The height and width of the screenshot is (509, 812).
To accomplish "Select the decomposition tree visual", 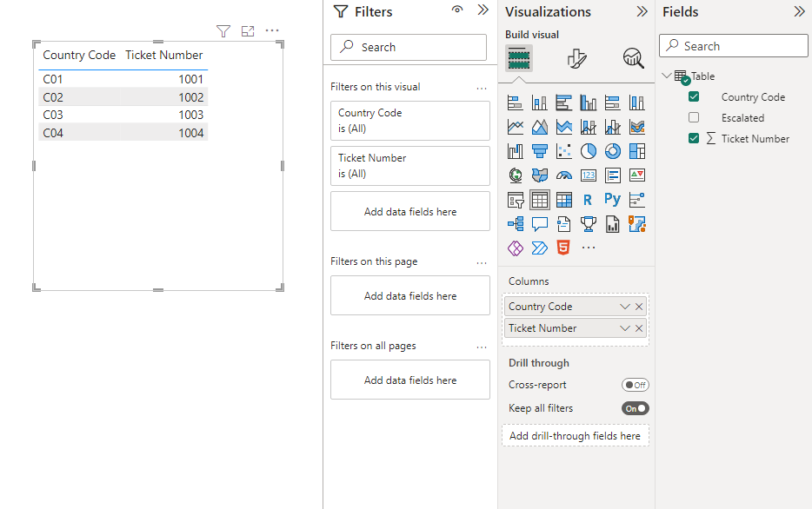I will coord(516,224).
